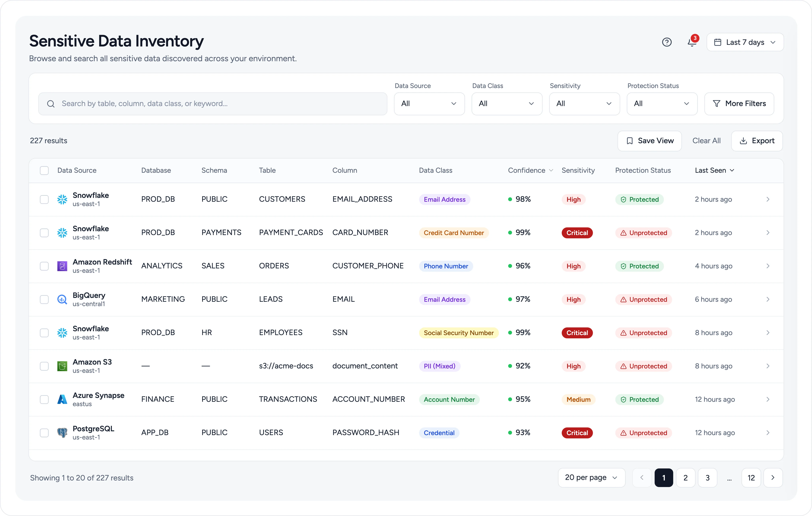This screenshot has width=812, height=516.
Task: Open row details arrow for CUSTOMERS row
Action: click(768, 199)
